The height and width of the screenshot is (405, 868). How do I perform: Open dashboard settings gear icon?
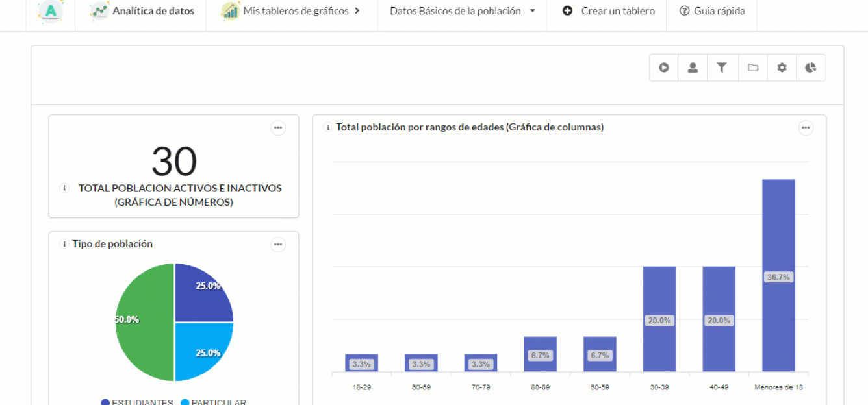[x=782, y=67]
